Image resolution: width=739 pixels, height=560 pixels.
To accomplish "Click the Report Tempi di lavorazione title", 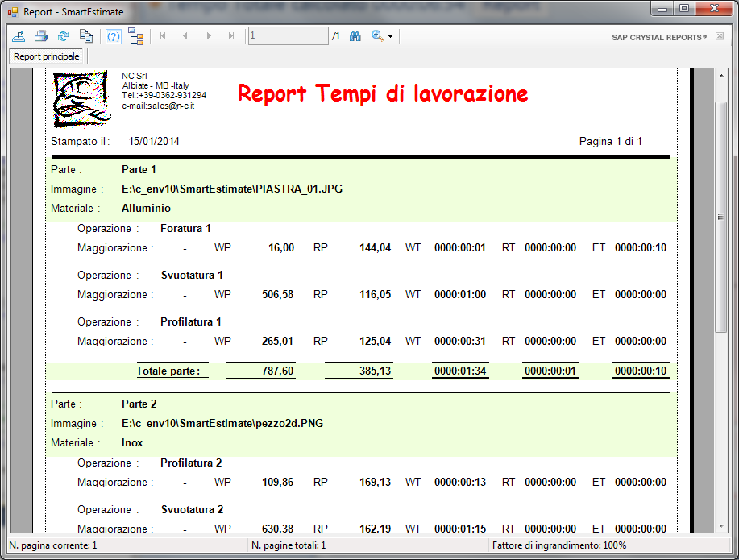I will point(383,93).
